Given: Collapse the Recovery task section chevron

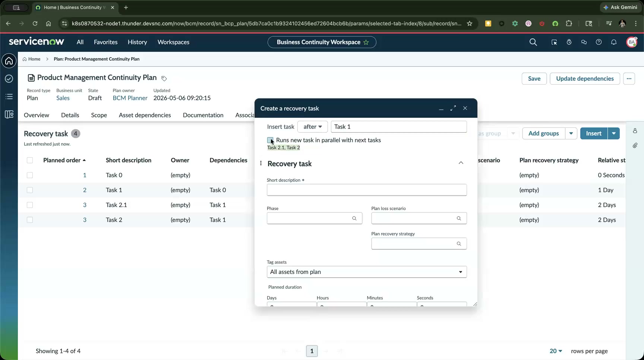Looking at the screenshot, I should point(461,163).
